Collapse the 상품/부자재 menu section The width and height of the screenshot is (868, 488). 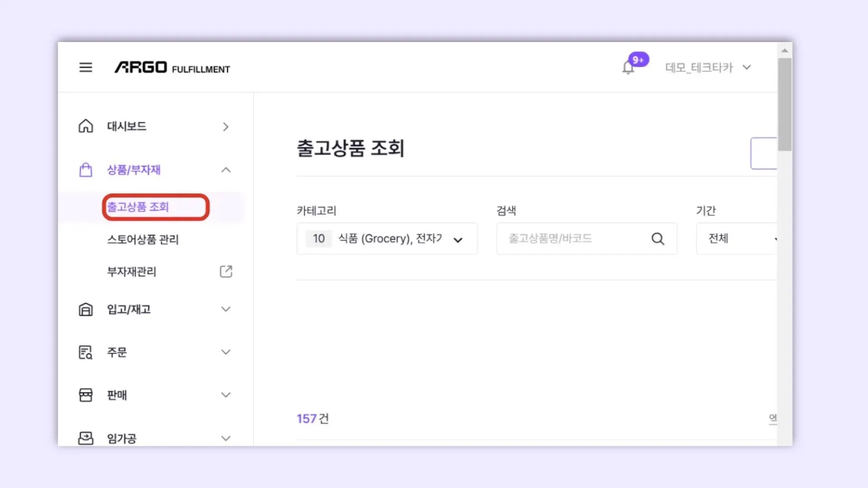[226, 170]
